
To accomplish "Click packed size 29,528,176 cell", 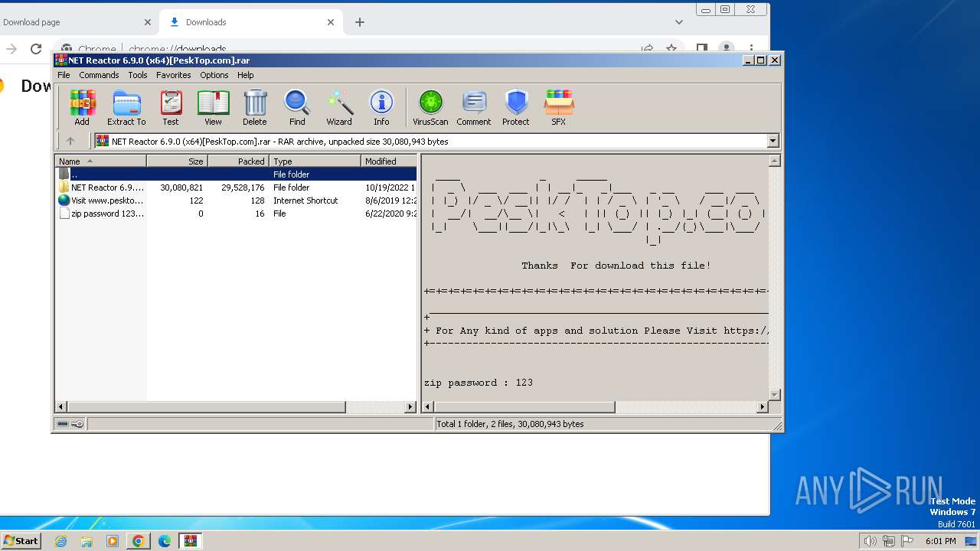I will (x=243, y=187).
